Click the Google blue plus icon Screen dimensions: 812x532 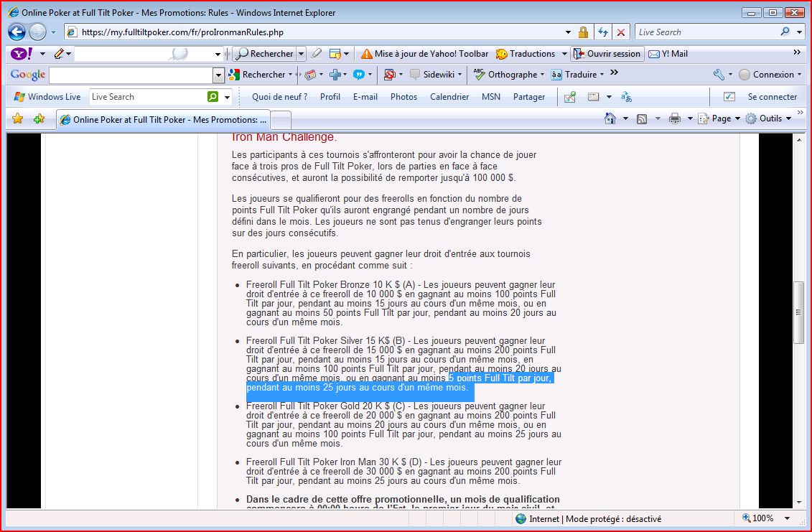(x=335, y=75)
